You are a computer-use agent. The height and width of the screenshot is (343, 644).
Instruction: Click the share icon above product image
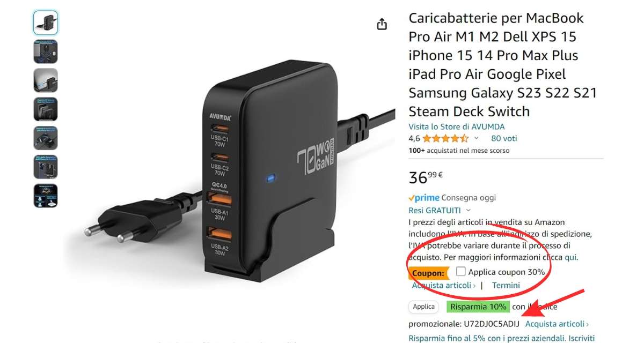(382, 24)
